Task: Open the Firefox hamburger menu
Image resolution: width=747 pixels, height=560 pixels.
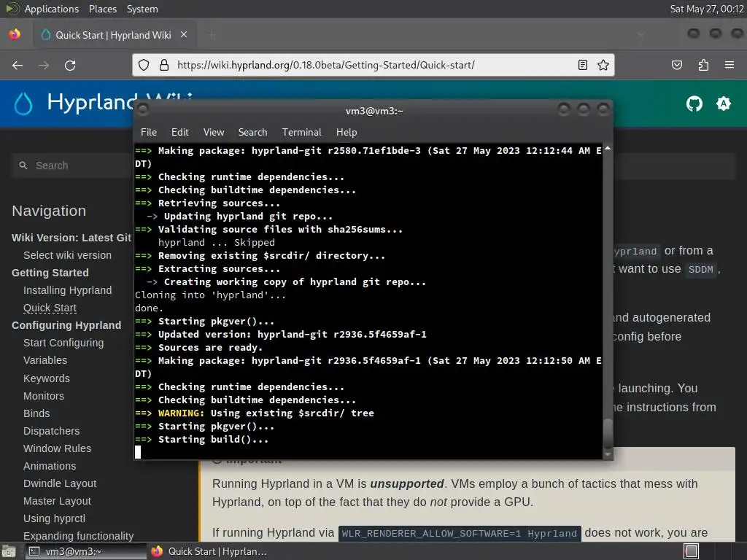Action: [729, 65]
